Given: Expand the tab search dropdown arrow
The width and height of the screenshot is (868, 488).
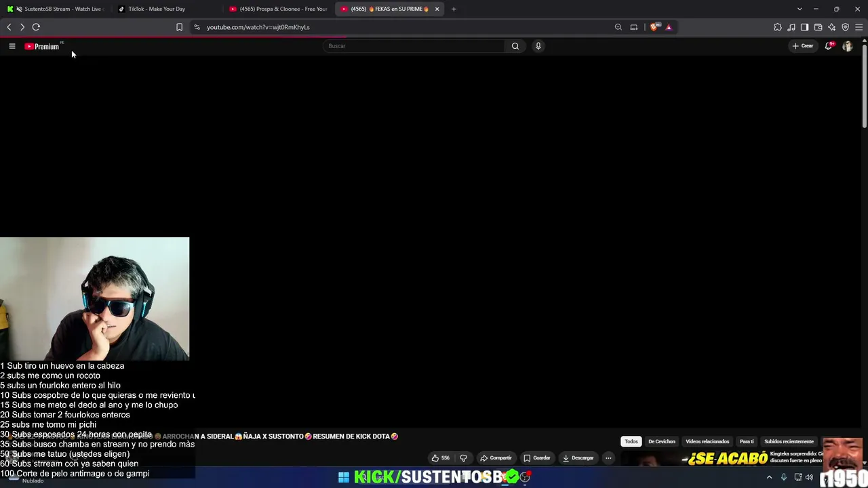Looking at the screenshot, I should click(x=800, y=9).
